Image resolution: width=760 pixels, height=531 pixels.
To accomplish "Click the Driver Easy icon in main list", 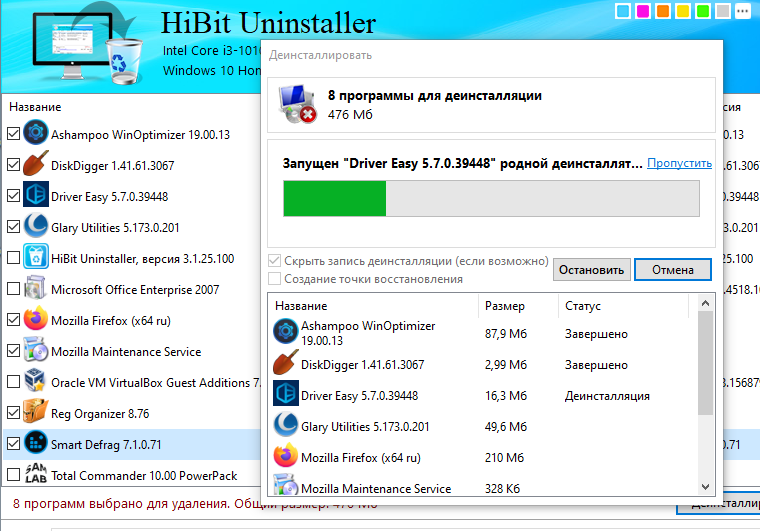I will (x=36, y=194).
